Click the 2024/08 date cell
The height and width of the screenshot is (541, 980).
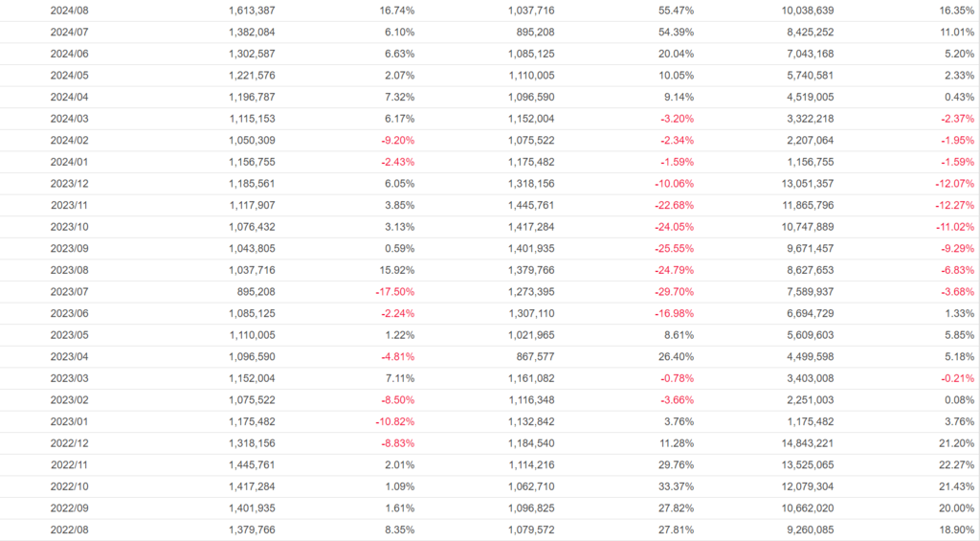coord(69,10)
